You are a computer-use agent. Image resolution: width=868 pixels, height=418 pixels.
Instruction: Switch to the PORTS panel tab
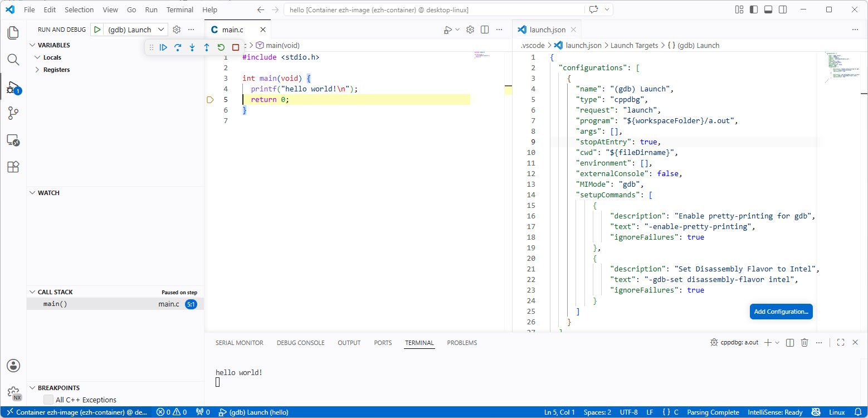(x=383, y=343)
